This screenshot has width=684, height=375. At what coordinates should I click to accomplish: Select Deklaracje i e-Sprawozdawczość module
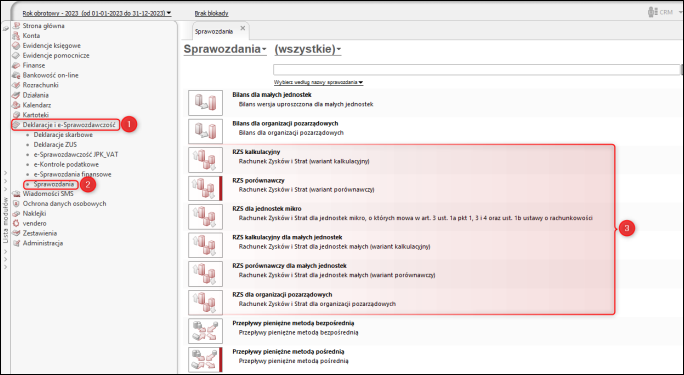coord(69,125)
